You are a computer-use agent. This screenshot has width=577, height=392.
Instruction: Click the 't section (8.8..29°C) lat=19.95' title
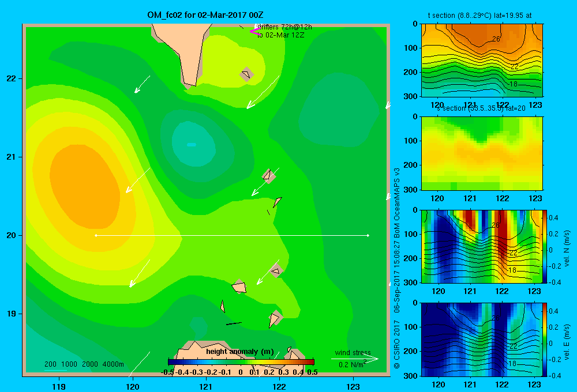click(x=480, y=16)
